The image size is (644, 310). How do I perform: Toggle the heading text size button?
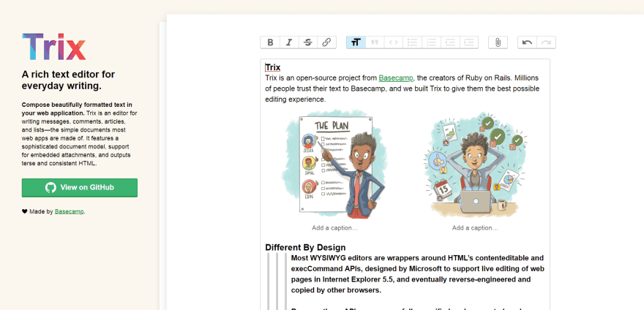356,42
